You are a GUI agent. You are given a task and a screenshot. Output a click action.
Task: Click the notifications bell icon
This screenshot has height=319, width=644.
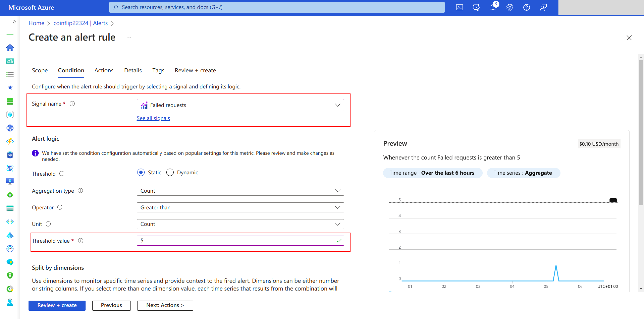(493, 8)
